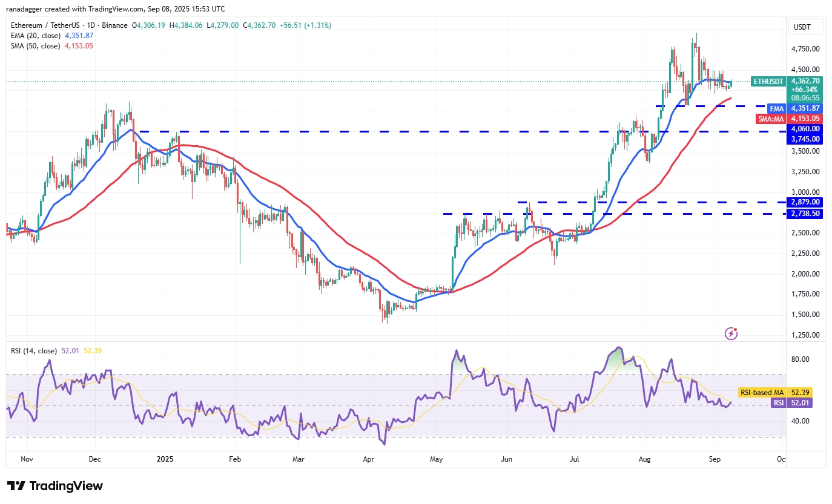Screen dimensions: 832x504
Task: Click the TradingView logo at bottom left
Action: click(55, 486)
